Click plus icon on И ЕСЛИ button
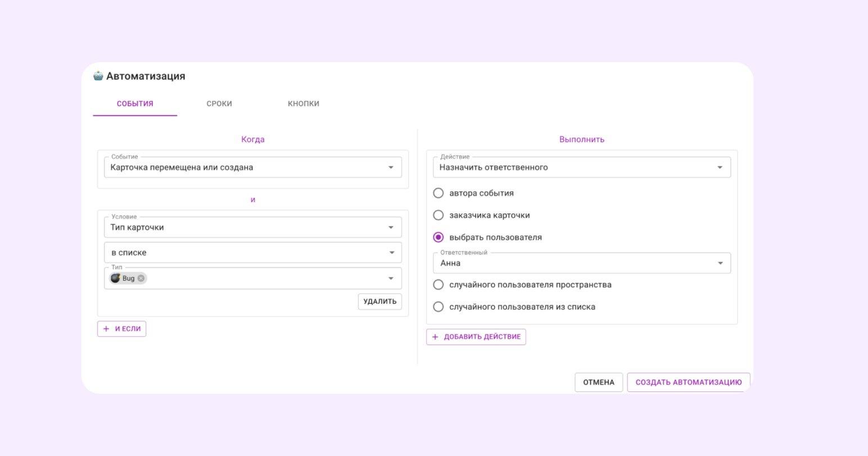 pyautogui.click(x=106, y=329)
